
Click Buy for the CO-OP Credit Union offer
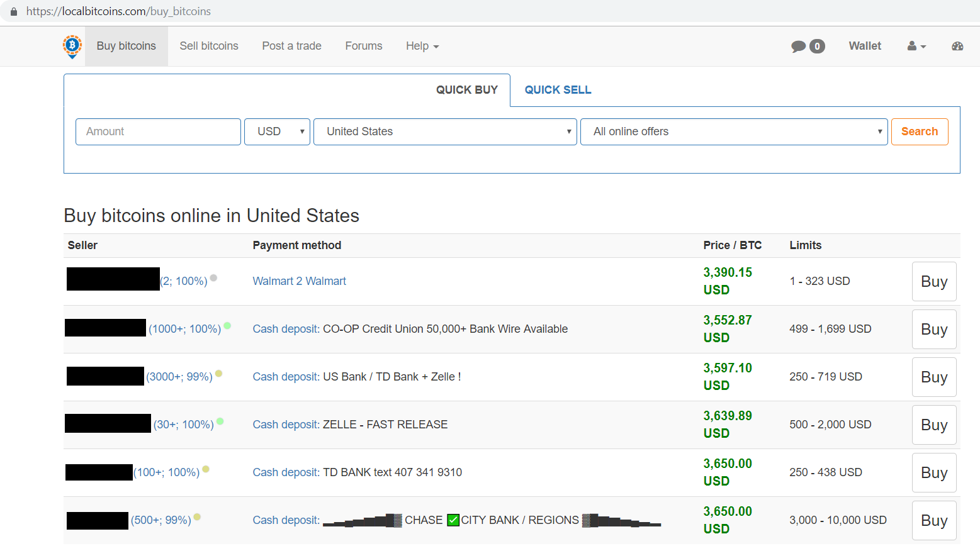tap(934, 329)
